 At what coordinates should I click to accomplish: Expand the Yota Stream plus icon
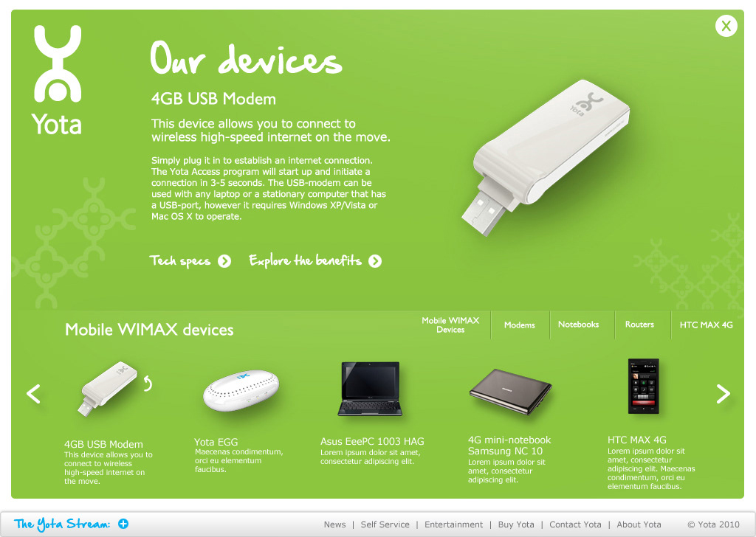pos(123,524)
